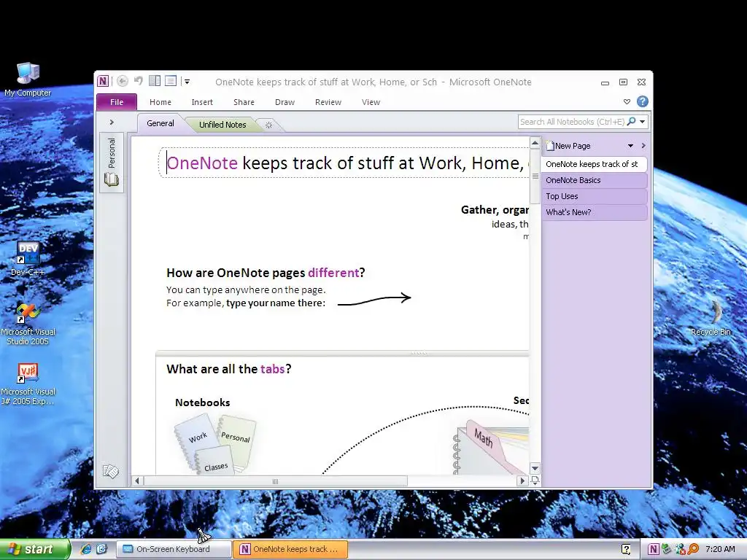Click the 'What are all the tabs?' heading
The image size is (747, 560).
point(228,369)
